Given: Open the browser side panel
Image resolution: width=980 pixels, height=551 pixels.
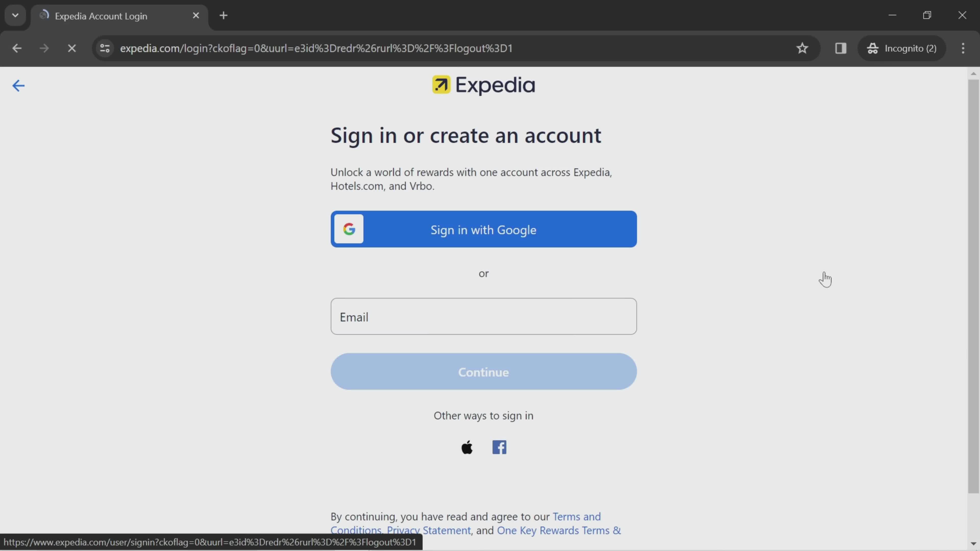Looking at the screenshot, I should (840, 48).
